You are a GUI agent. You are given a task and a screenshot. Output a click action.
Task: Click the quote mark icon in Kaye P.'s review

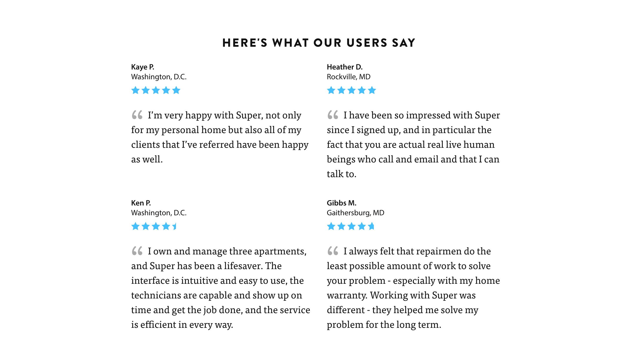137,115
